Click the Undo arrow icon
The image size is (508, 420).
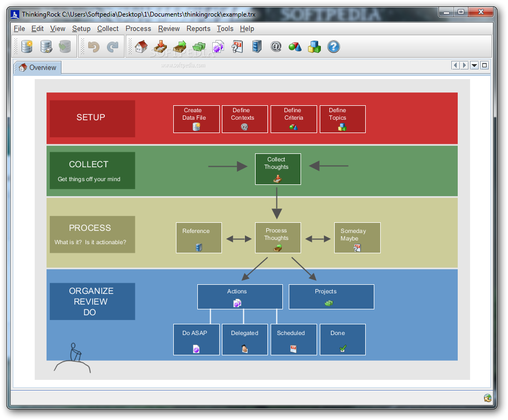pos(94,47)
